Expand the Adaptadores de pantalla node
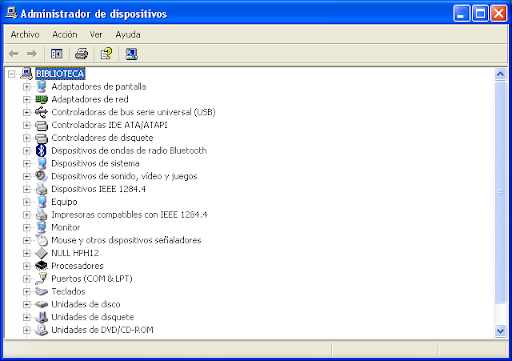512x361 pixels. point(26,87)
